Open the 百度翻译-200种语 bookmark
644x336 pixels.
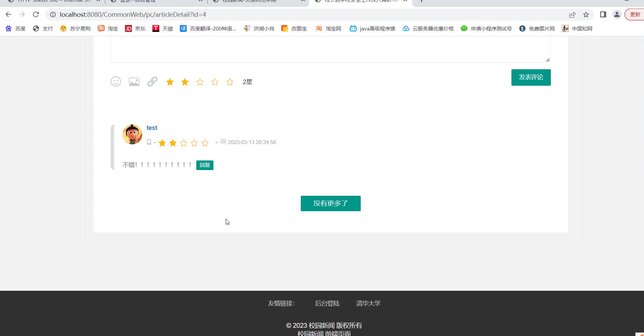pos(208,28)
